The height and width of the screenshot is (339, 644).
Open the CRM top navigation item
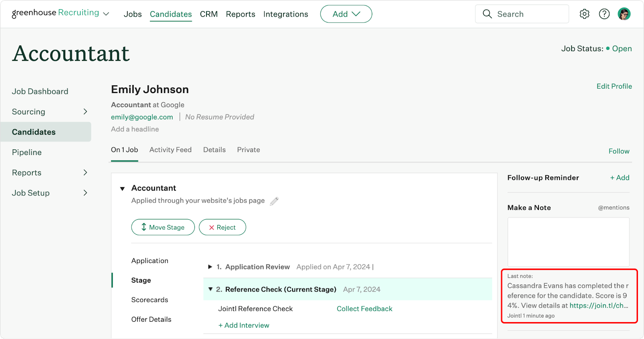209,14
